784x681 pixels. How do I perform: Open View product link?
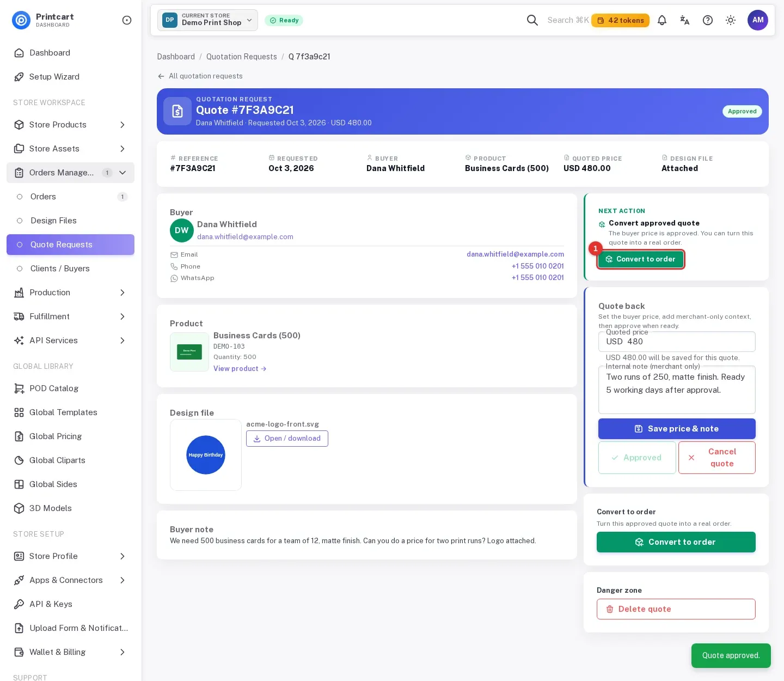[240, 369]
